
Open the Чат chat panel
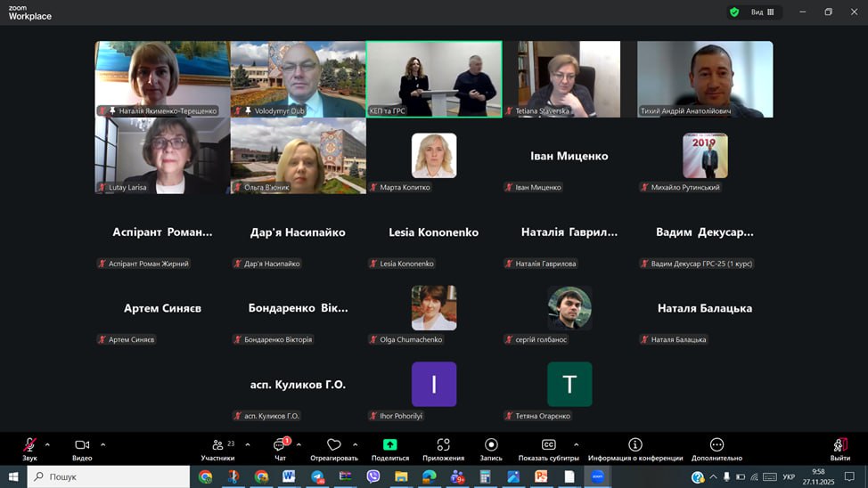coord(280,445)
